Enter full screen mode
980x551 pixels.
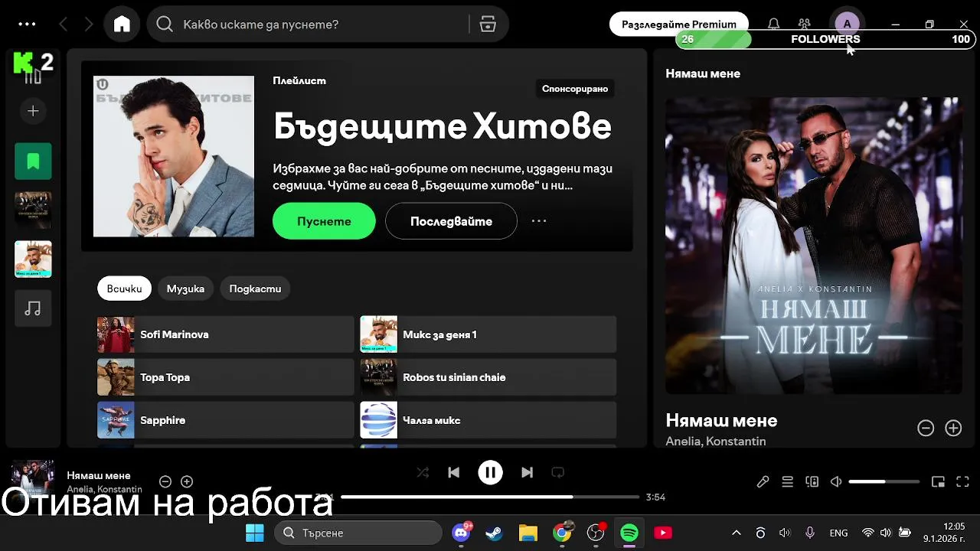(963, 481)
